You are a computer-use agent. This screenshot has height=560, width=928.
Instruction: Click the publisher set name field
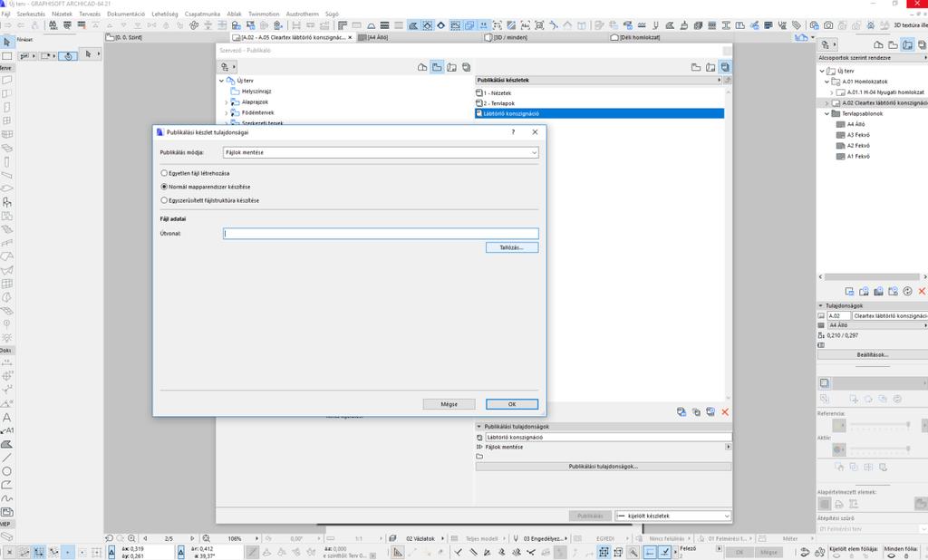click(608, 437)
